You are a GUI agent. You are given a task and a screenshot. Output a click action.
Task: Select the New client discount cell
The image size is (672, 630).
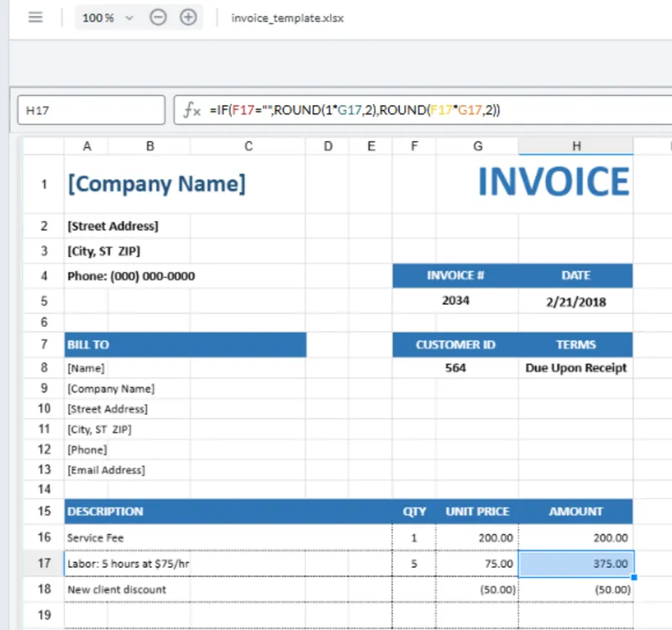pyautogui.click(x=117, y=590)
